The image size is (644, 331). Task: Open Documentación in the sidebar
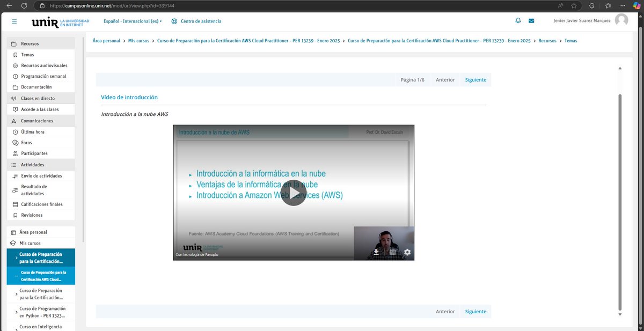[x=42, y=87]
